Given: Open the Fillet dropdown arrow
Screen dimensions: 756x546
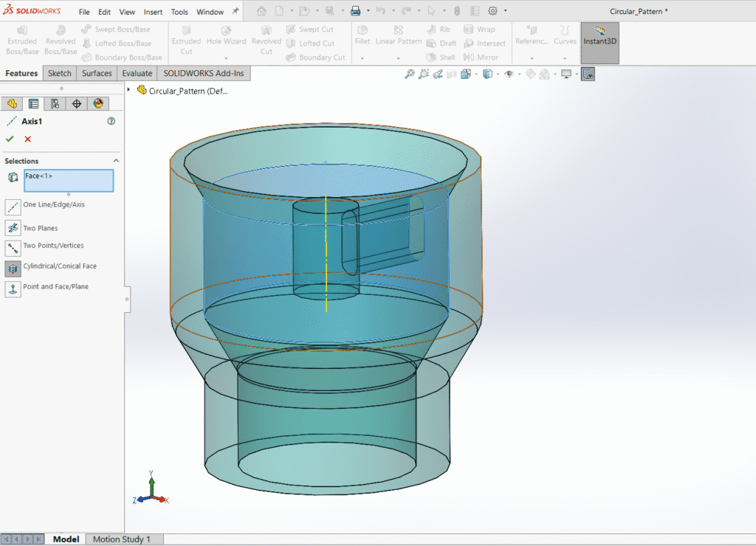Looking at the screenshot, I should 362,58.
